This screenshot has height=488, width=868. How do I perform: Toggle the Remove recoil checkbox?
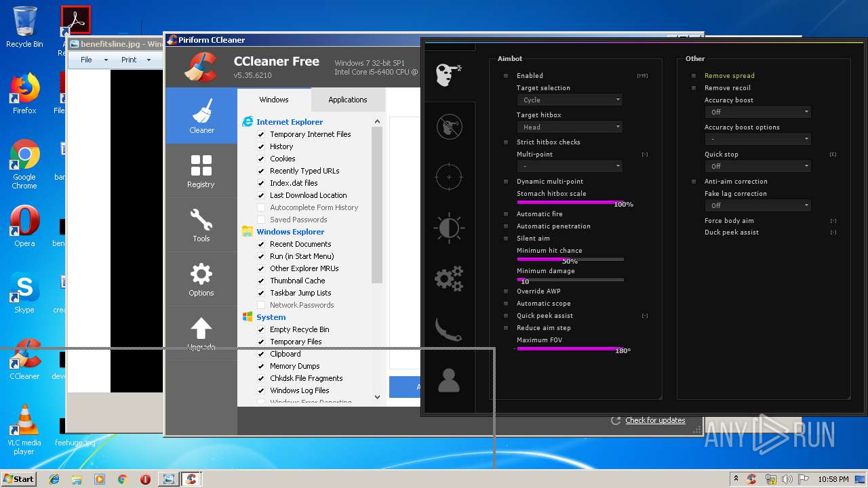coord(694,88)
